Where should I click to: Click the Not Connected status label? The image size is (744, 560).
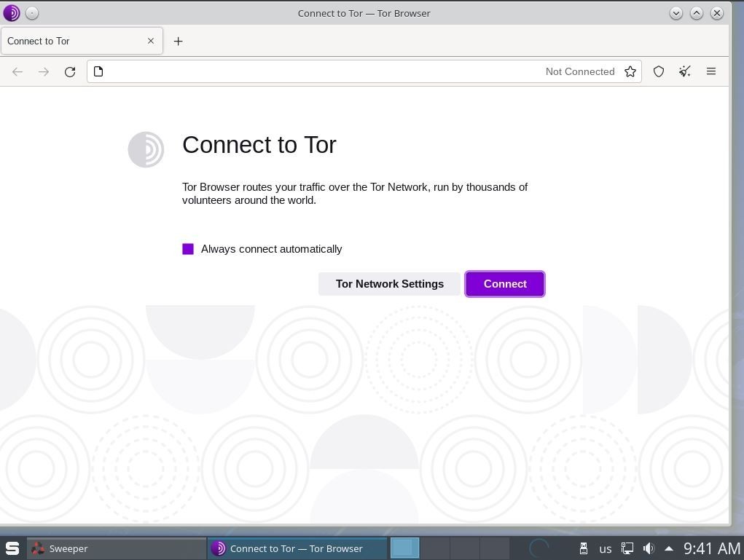(580, 71)
